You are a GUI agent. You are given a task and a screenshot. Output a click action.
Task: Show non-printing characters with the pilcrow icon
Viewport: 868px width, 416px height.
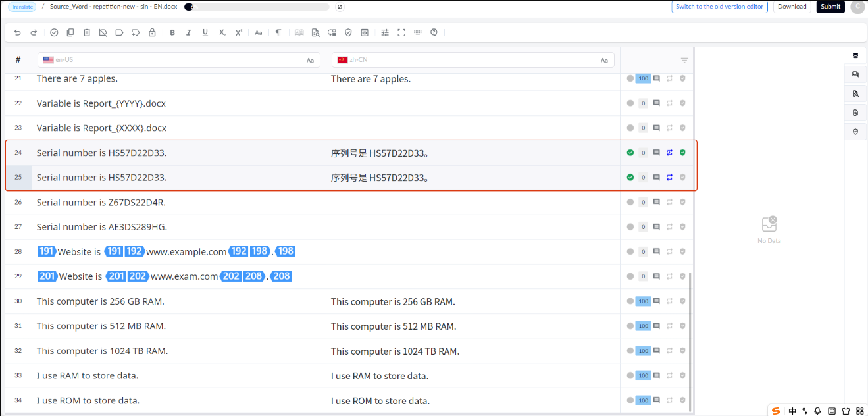pos(278,32)
